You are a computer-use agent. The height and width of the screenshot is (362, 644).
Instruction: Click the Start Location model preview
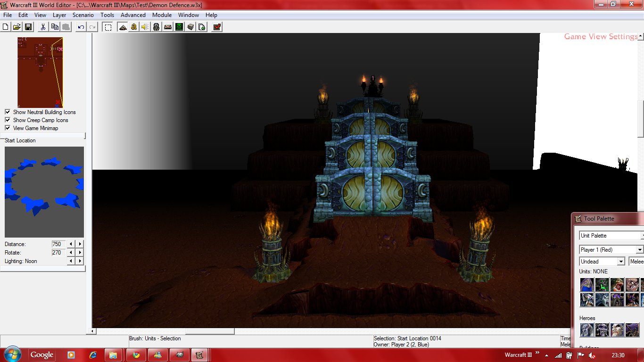coord(44,192)
